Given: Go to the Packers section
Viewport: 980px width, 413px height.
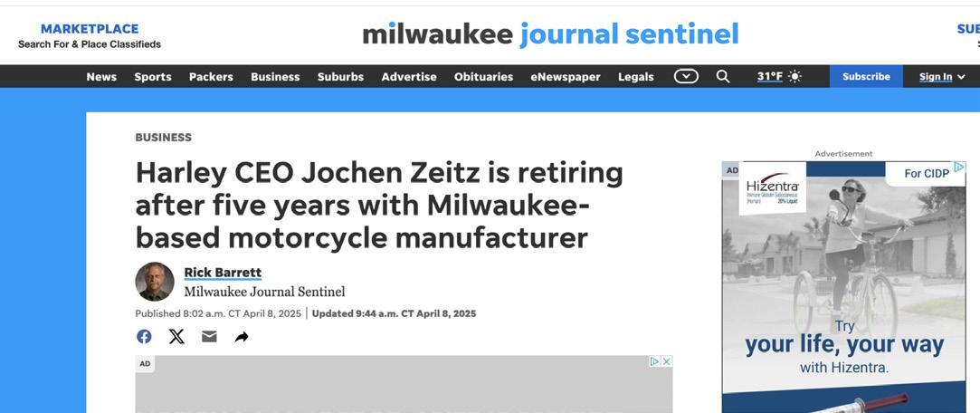Looking at the screenshot, I should pos(211,77).
